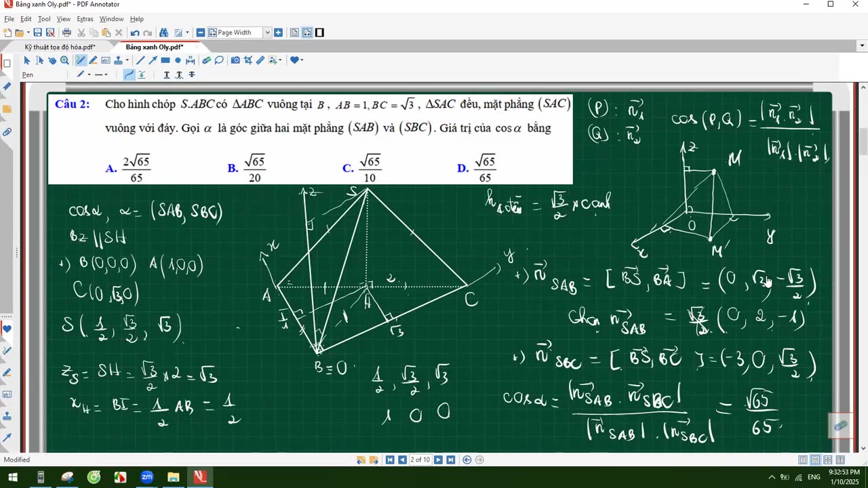Switch to two pages view layout
The image size is (868, 488).
pos(840,460)
